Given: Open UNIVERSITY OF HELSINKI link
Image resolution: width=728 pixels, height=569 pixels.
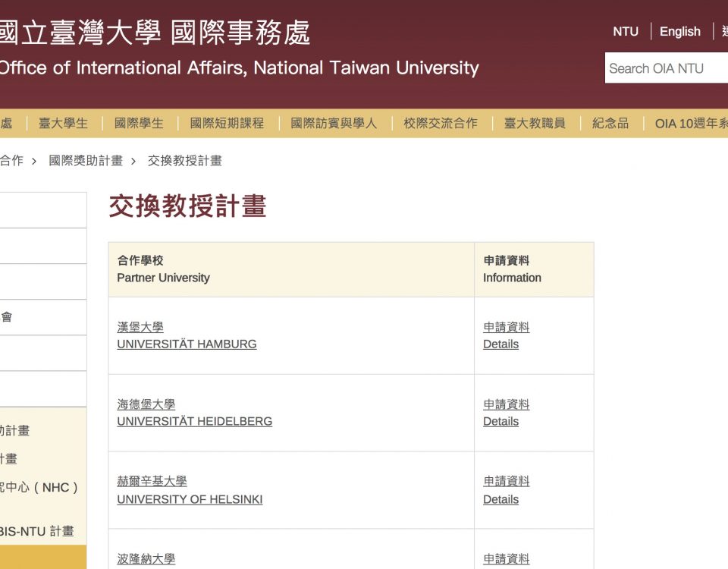Looking at the screenshot, I should (x=190, y=499).
